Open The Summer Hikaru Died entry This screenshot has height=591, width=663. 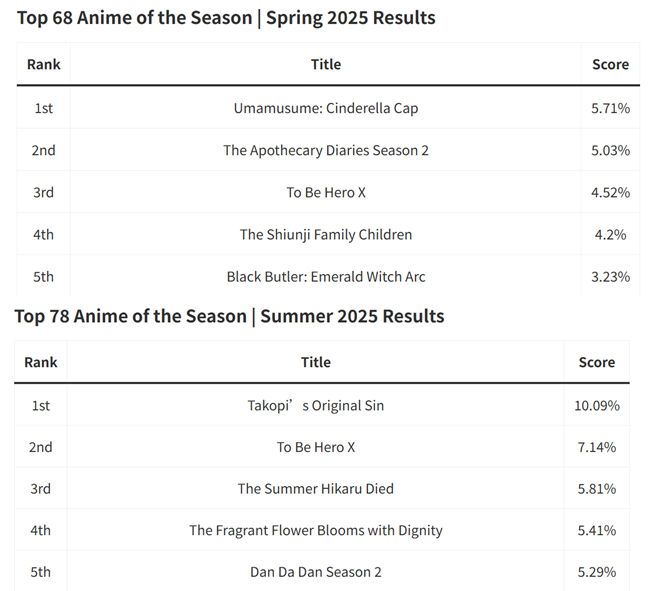tap(316, 489)
